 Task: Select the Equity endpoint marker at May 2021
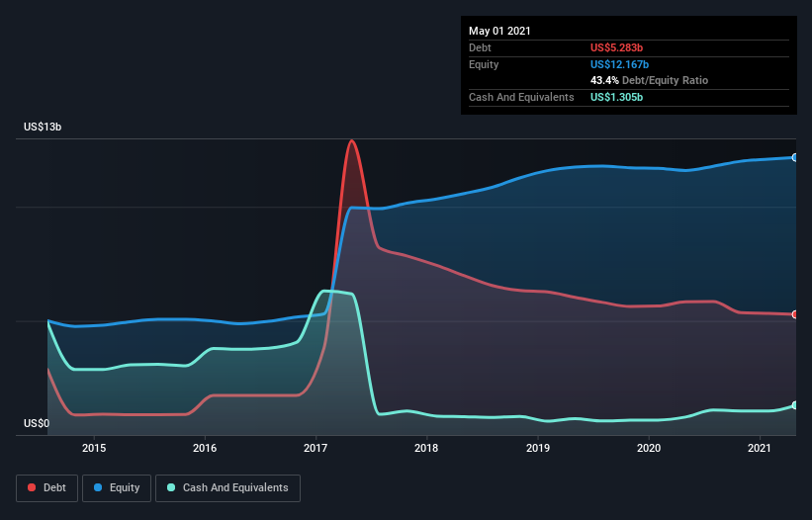[x=794, y=157]
